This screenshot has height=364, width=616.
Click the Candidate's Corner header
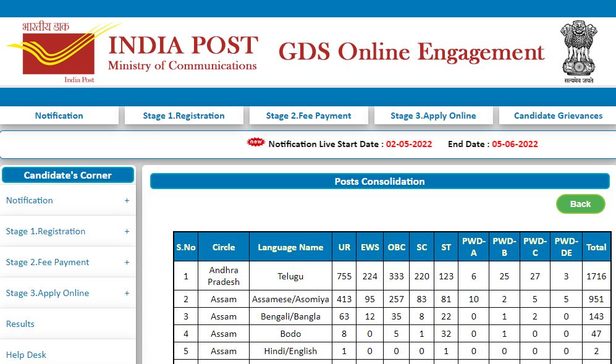point(67,176)
